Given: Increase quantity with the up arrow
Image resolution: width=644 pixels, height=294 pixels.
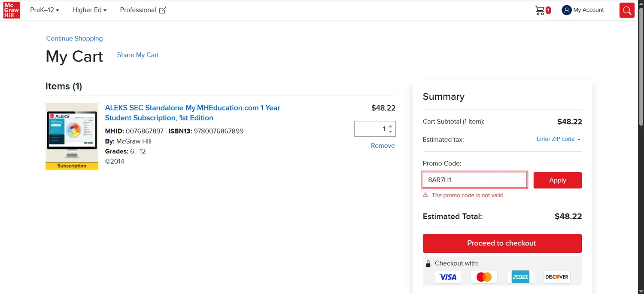Looking at the screenshot, I should coord(390,126).
